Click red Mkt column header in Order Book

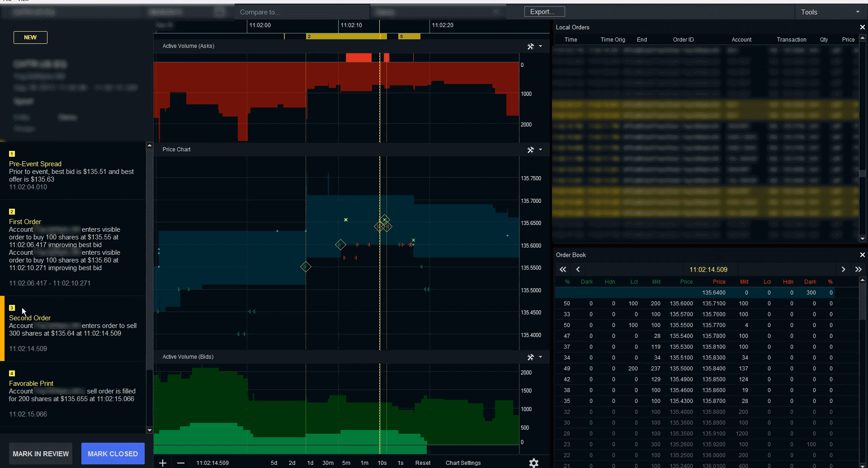tap(744, 282)
